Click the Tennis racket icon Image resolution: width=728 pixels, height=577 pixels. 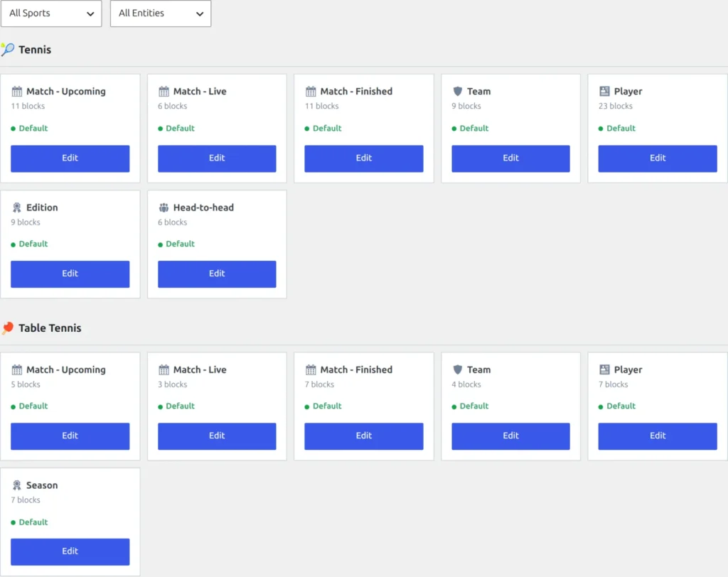coord(7,49)
